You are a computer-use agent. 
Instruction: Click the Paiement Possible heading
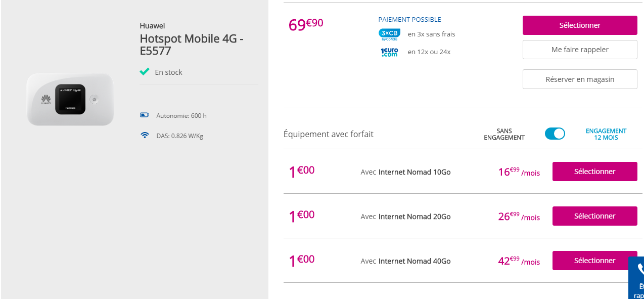point(409,20)
